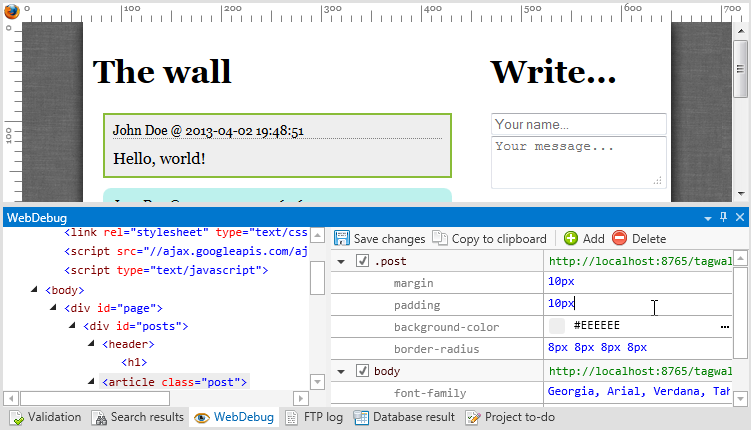Click the Project to-do pencil icon
The width and height of the screenshot is (751, 430).
473,418
